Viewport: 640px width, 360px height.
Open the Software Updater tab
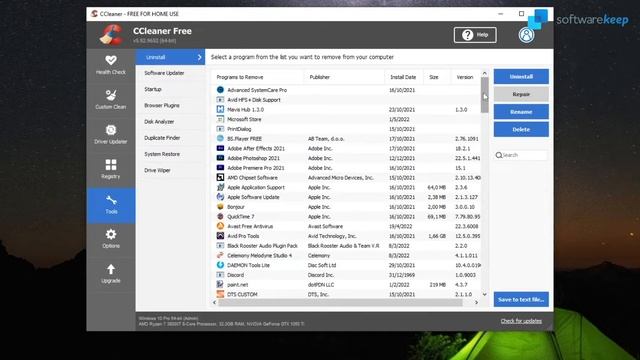coord(170,73)
